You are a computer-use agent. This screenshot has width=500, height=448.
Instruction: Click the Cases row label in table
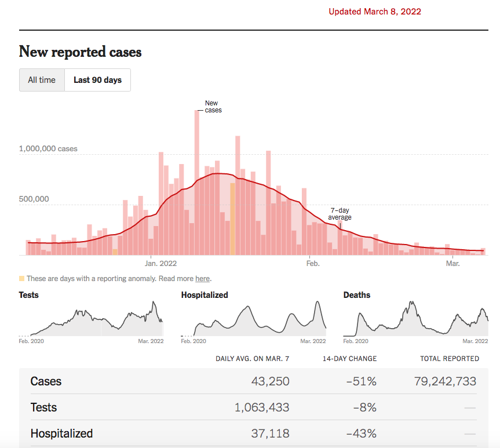click(46, 381)
